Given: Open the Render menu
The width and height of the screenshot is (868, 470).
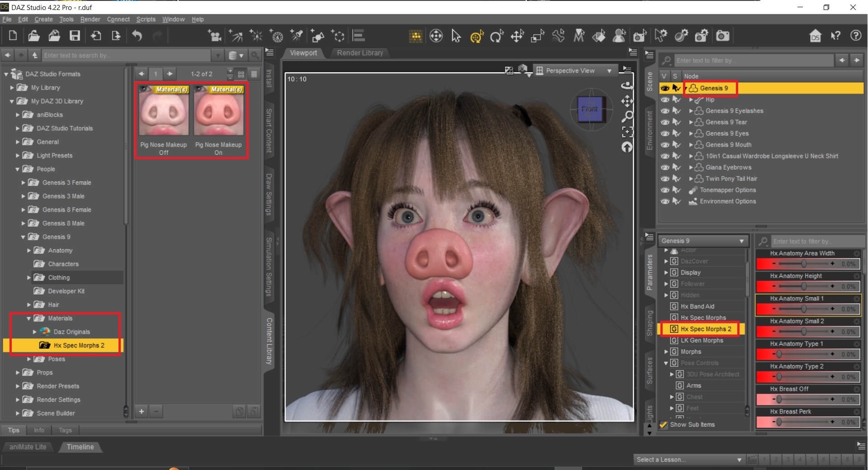Looking at the screenshot, I should tap(90, 19).
